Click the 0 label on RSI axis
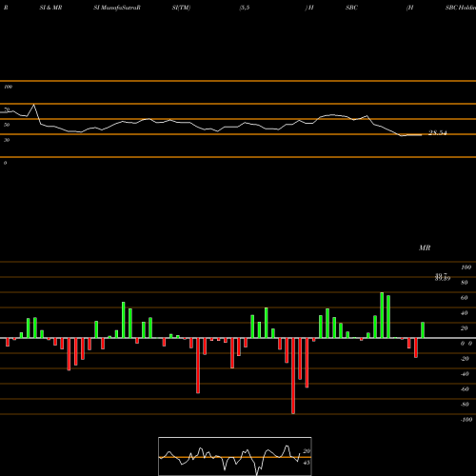 (5, 163)
